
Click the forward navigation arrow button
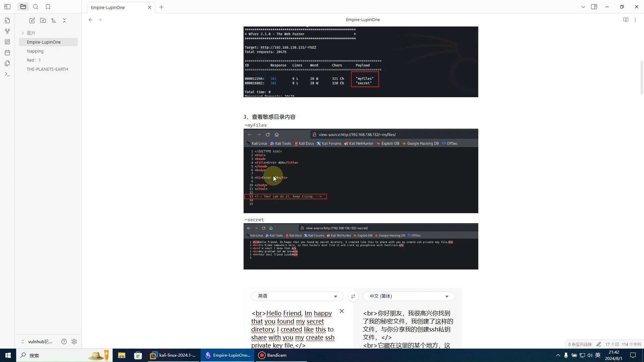(x=100, y=19)
